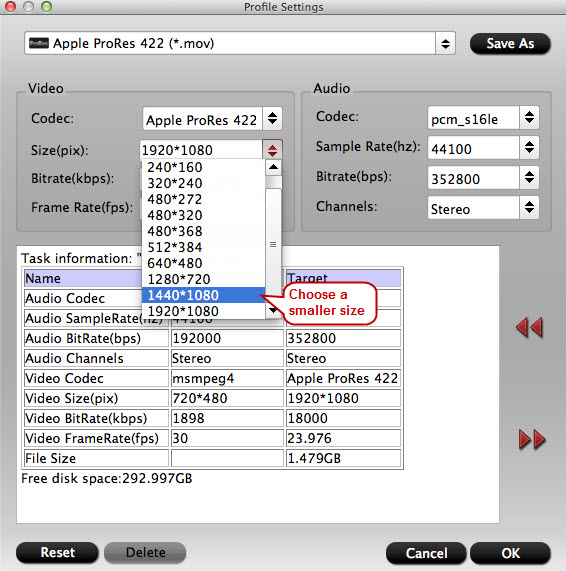Click the Apple ProRes 422 (*.mov) profile field
The image size is (566, 571).
230,44
